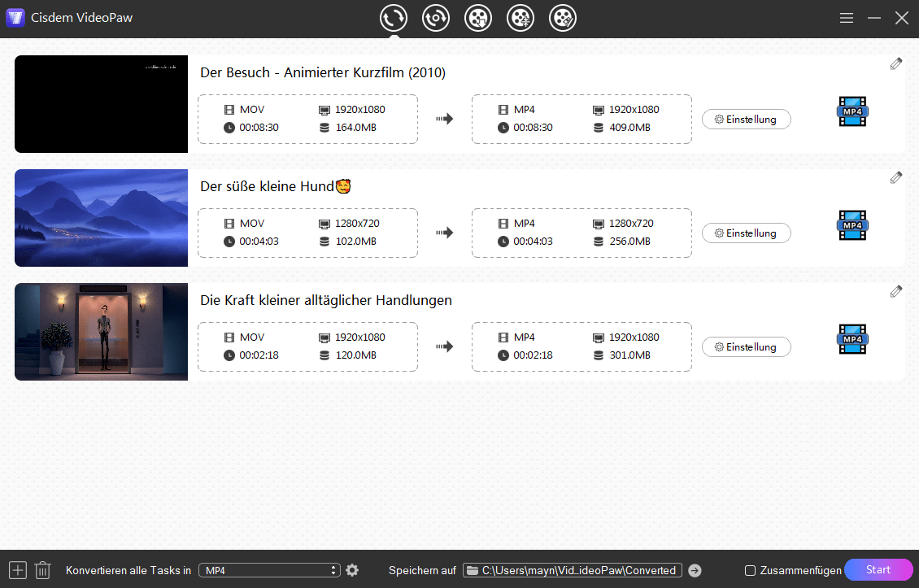
Task: Click the Cisdem VideoPaw logo
Action: coord(16,17)
